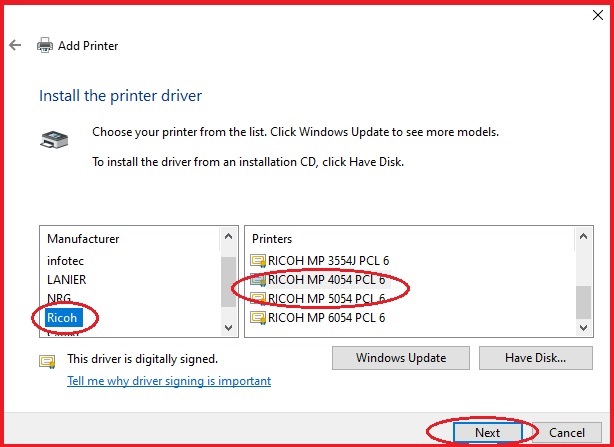Click Next to continue installation
The image size is (614, 447).
488,433
